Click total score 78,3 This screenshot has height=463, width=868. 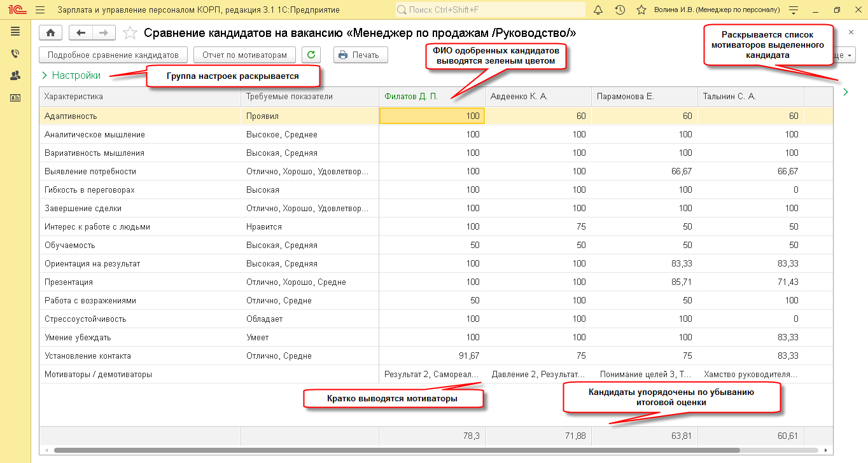tap(432, 436)
